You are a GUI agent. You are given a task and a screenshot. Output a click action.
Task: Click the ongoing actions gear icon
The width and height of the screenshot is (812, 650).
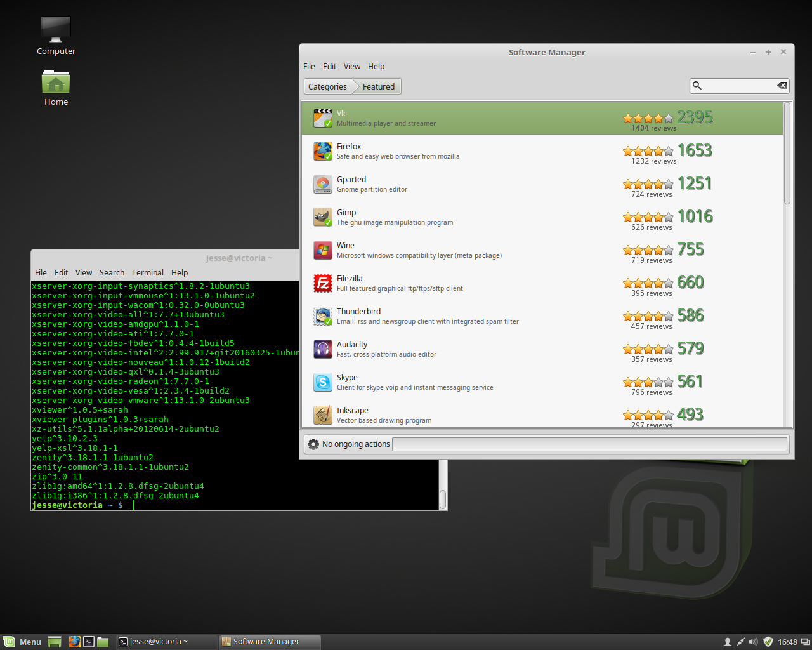pos(313,444)
